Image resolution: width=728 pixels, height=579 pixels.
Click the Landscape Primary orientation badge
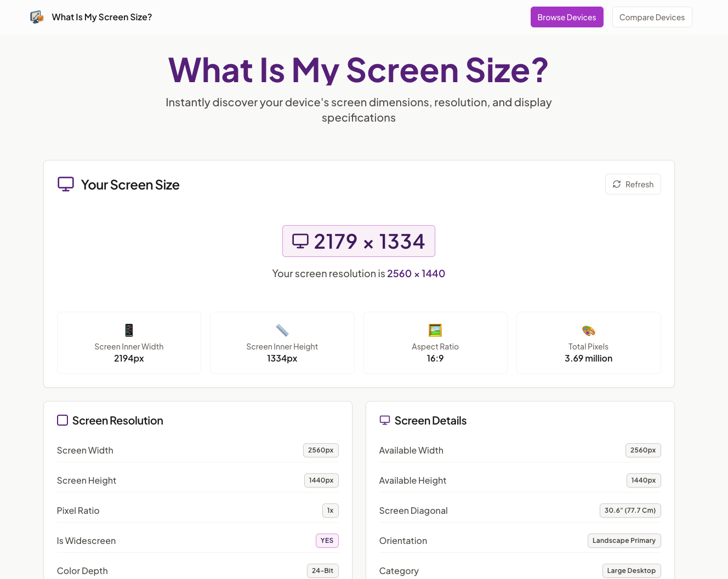pyautogui.click(x=624, y=541)
